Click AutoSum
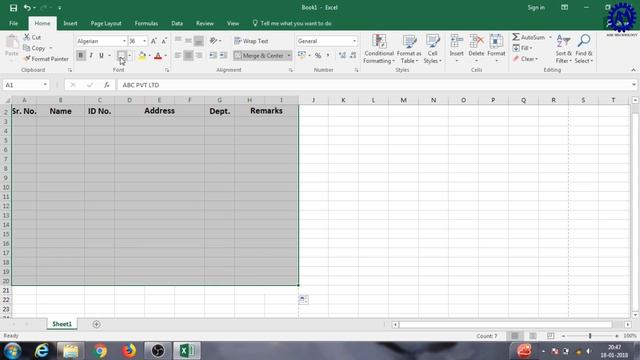Viewport: 640px width, 360px height. [529, 37]
